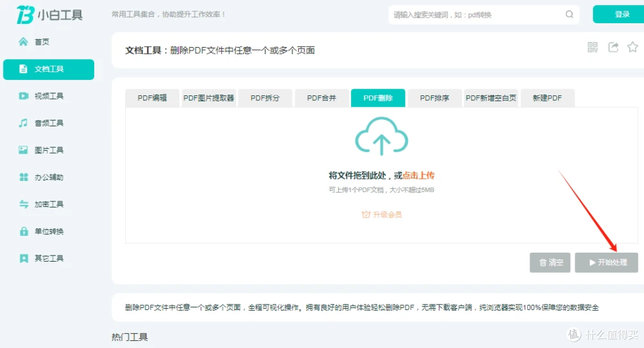This screenshot has height=348, width=644.
Task: Click the cloud upload icon
Action: tap(382, 136)
